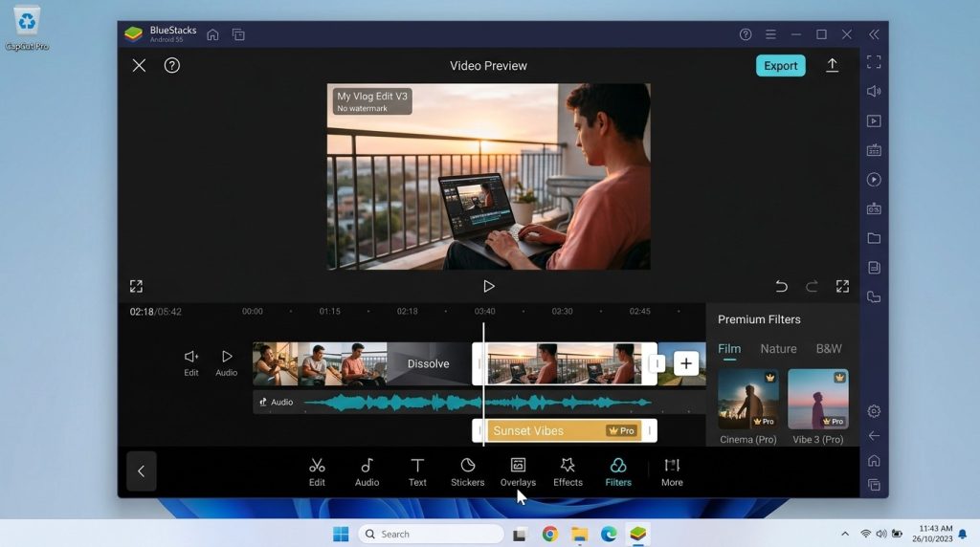Open BlueStacks multi-instance icon in title bar
The width and height of the screenshot is (980, 547).
tap(238, 34)
